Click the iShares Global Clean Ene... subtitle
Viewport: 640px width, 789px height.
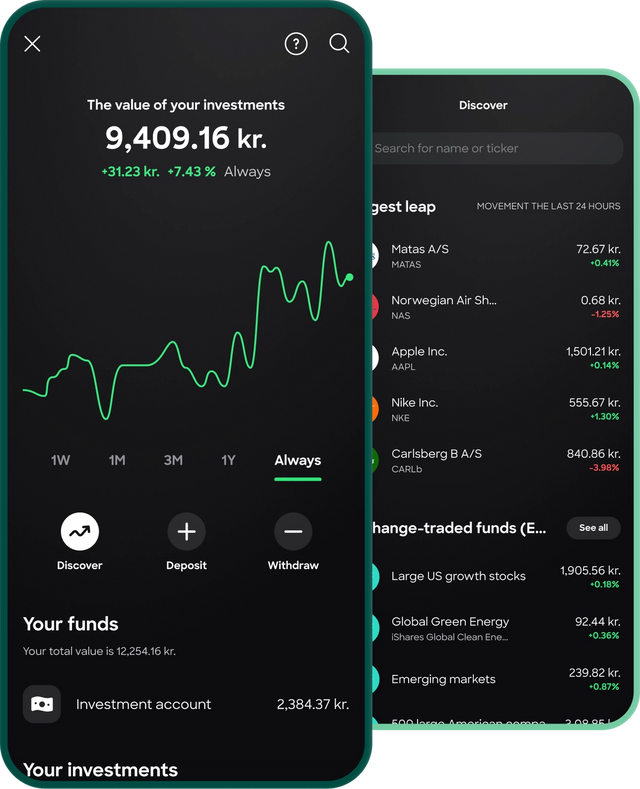pyautogui.click(x=450, y=637)
